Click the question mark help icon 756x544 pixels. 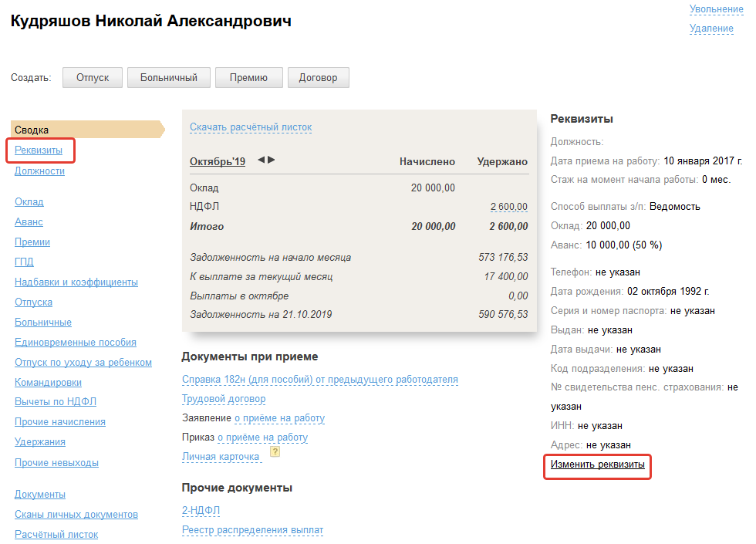pyautogui.click(x=275, y=452)
